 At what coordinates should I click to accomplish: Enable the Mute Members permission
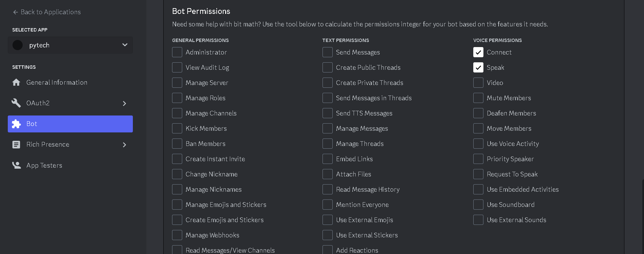(x=478, y=98)
